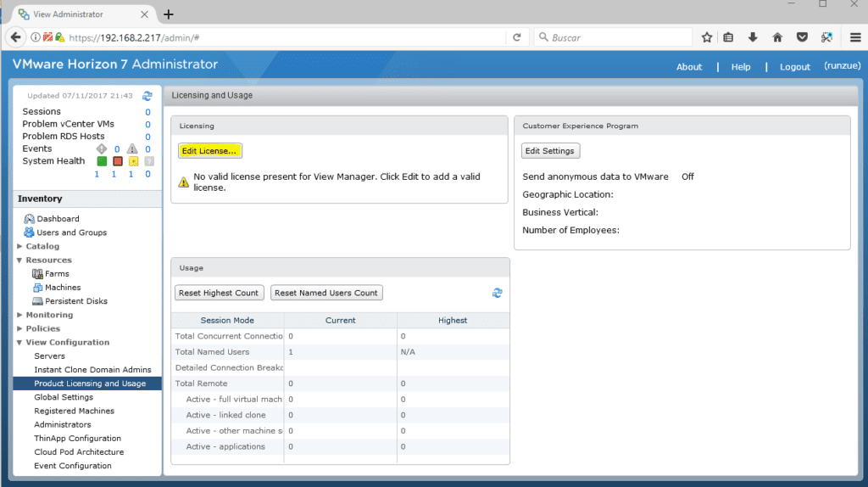
Task: Go back with the browser back arrow
Action: click(x=15, y=37)
